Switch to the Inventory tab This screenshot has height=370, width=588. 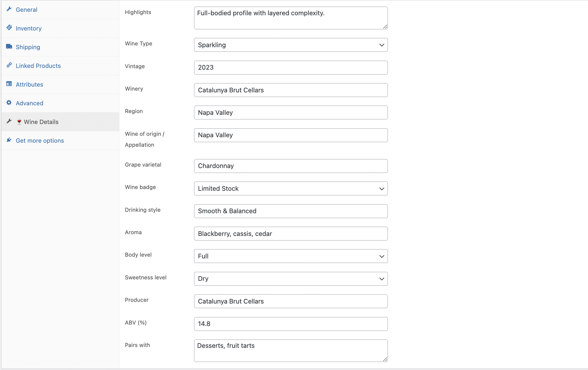29,28
